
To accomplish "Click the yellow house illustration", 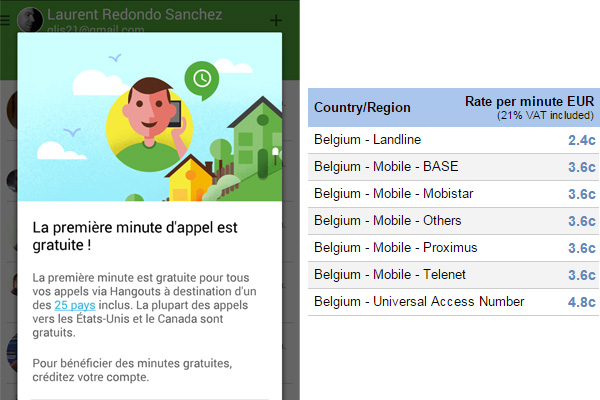I will (189, 178).
